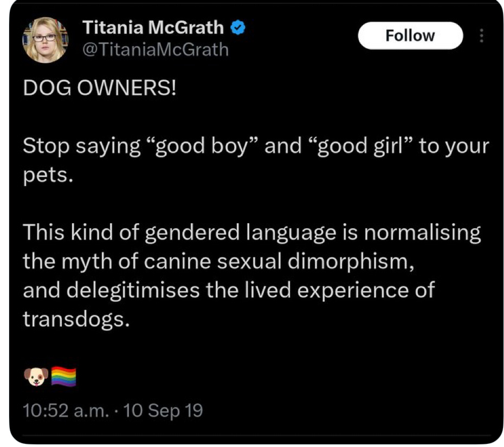Screen dimensions: 504x447
Task: Open the three-dot more options menu
Action: 480,36
